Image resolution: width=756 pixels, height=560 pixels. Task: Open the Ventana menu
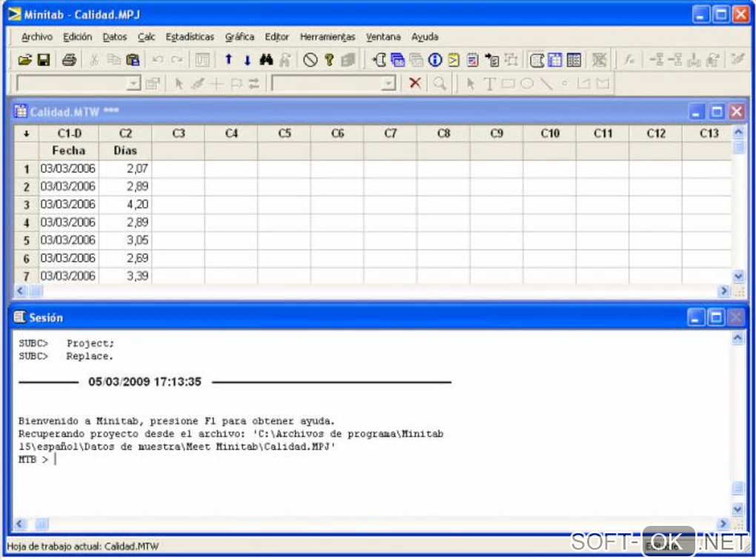(383, 36)
